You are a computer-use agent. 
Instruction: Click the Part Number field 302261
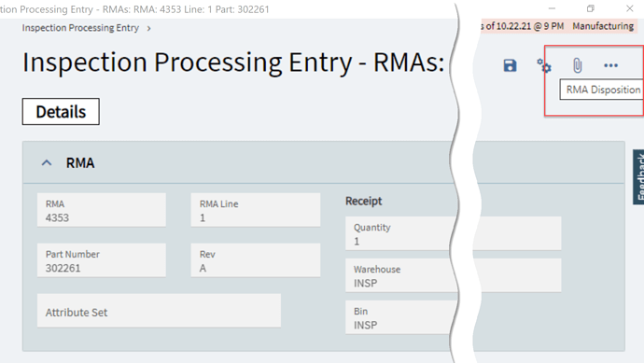pos(102,260)
